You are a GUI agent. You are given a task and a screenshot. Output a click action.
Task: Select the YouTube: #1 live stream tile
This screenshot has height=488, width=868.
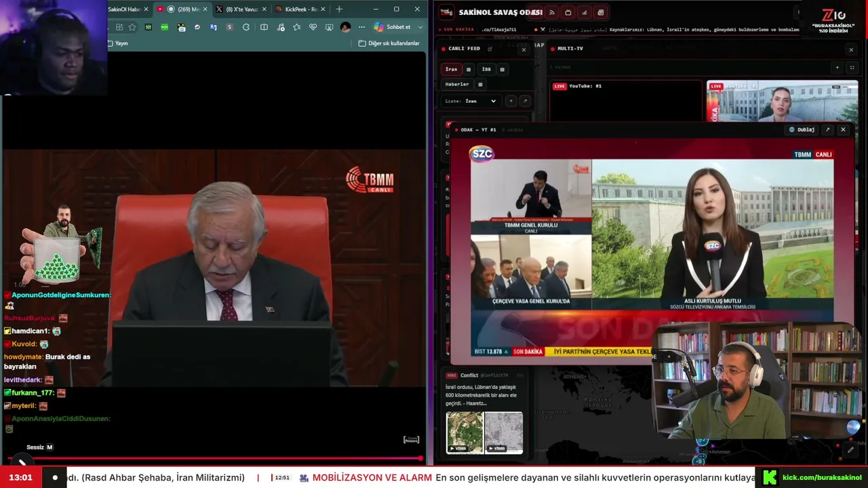pos(625,102)
